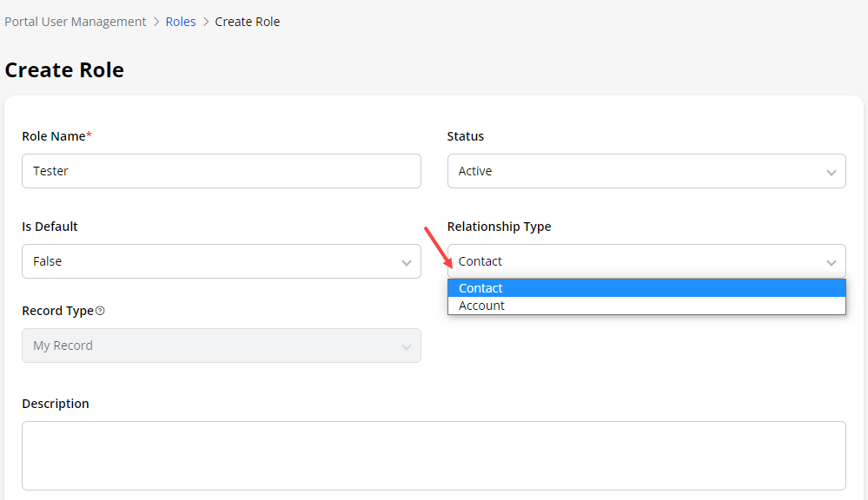Select Contact from the dropdown list
Screen dimensions: 868x500
click(480, 288)
